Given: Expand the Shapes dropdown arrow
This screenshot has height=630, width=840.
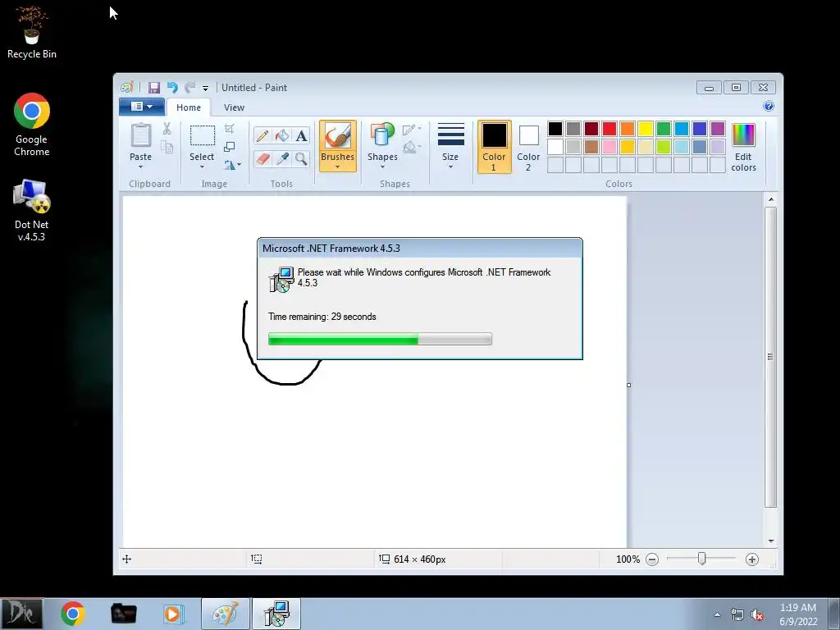Looking at the screenshot, I should [382, 167].
